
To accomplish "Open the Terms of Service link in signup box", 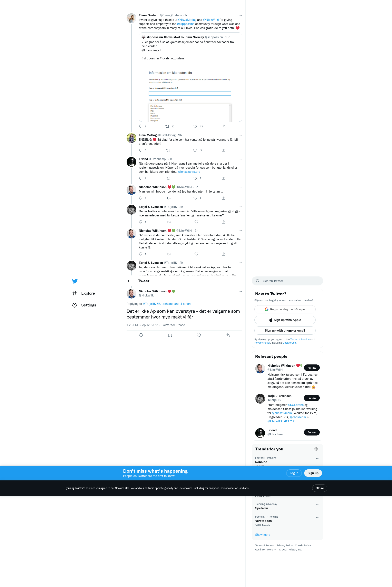I will pos(300,340).
